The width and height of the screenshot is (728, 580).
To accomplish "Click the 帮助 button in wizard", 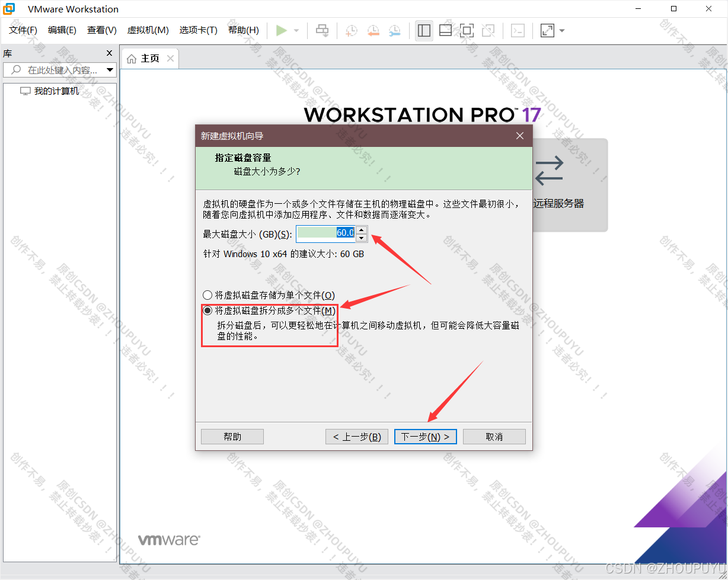I will point(232,437).
